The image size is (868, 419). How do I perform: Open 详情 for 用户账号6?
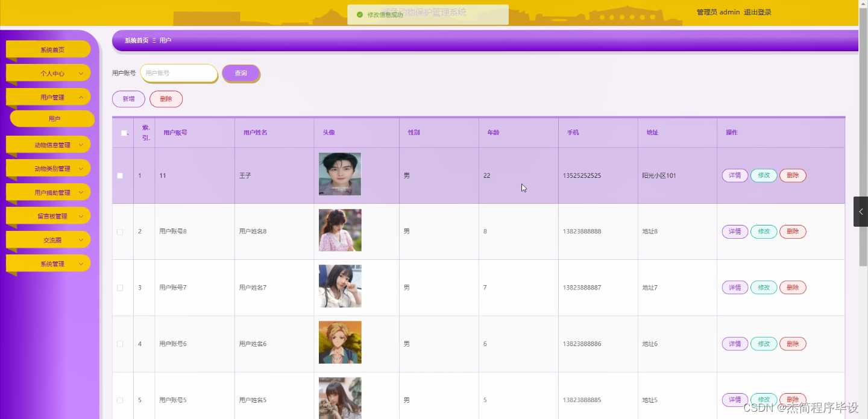click(735, 344)
